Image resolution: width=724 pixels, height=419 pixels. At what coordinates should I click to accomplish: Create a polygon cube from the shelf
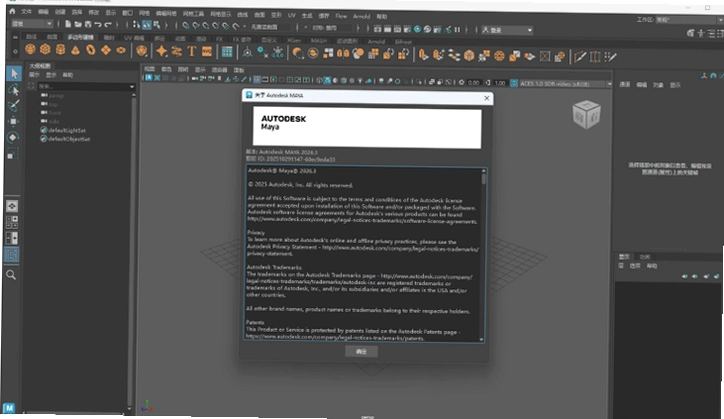45,49
